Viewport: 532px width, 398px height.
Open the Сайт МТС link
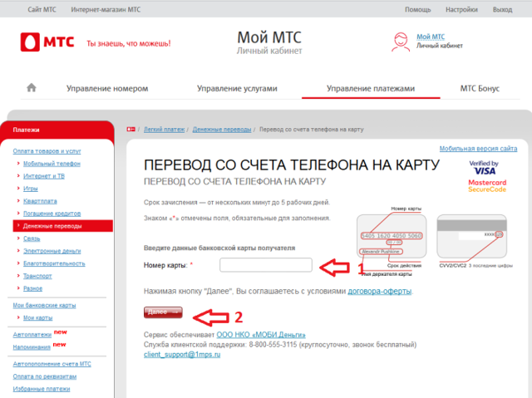pos(42,9)
